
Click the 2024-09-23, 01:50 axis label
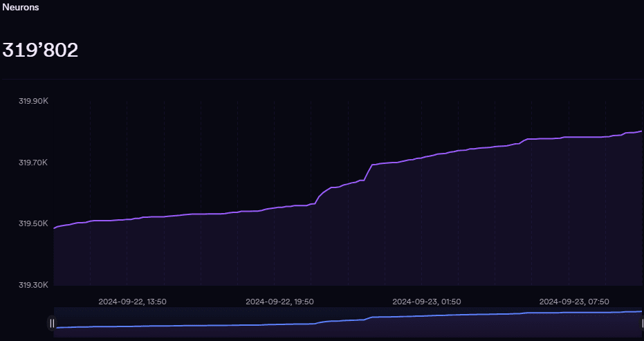[x=427, y=302]
